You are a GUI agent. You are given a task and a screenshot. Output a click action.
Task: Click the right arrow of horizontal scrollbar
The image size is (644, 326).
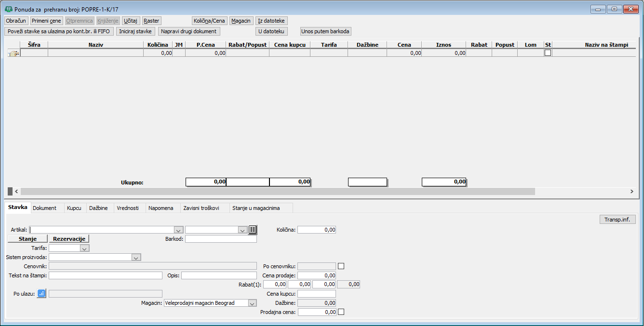631,191
